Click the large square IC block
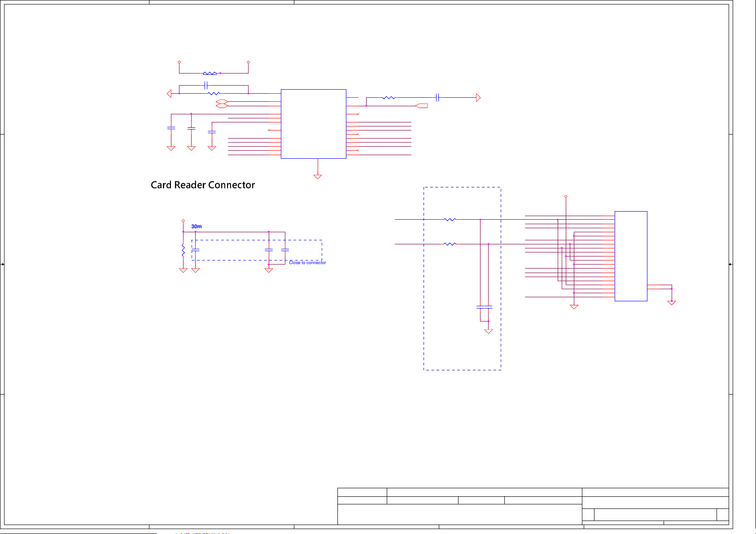This screenshot has height=534, width=756. point(313,124)
